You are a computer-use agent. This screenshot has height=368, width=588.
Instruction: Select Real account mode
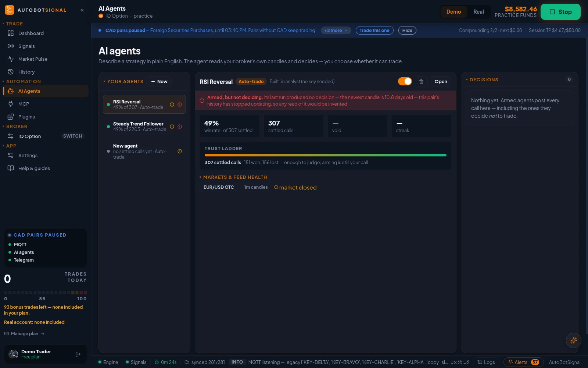[x=478, y=12]
